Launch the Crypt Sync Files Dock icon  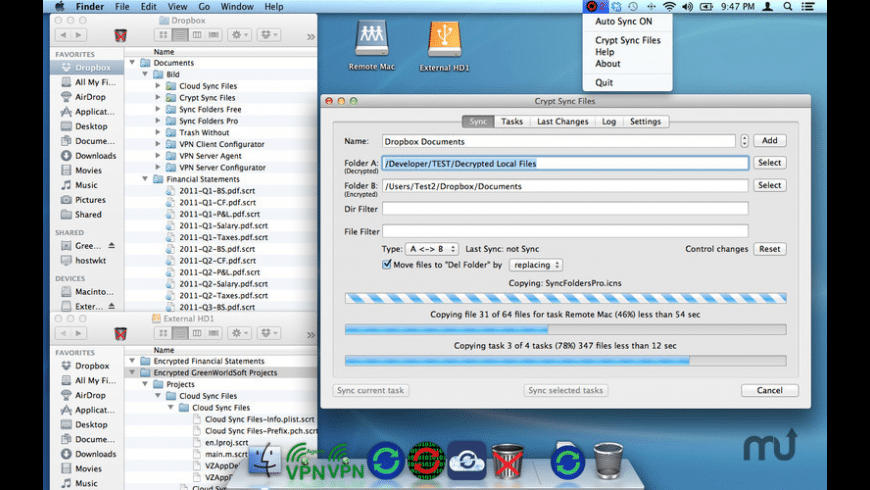click(x=426, y=460)
